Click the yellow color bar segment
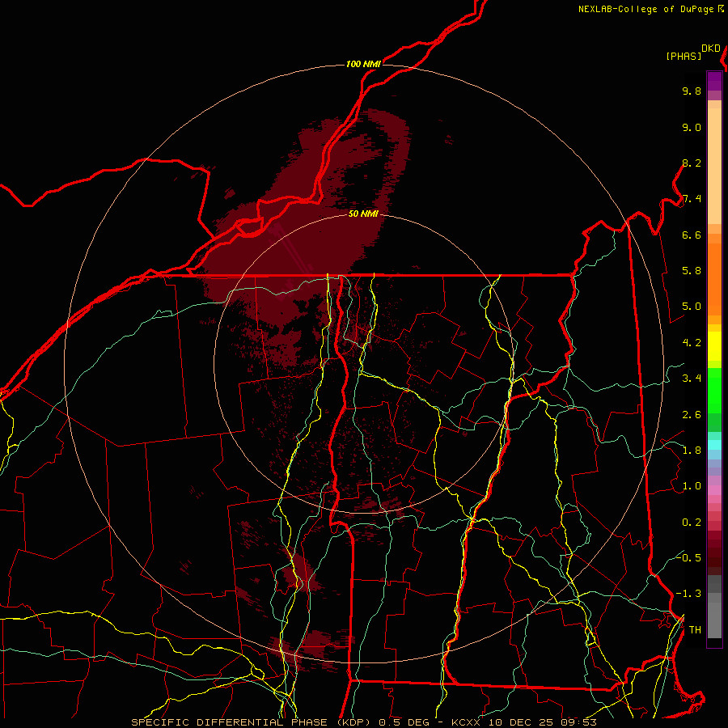 pyautogui.click(x=714, y=346)
